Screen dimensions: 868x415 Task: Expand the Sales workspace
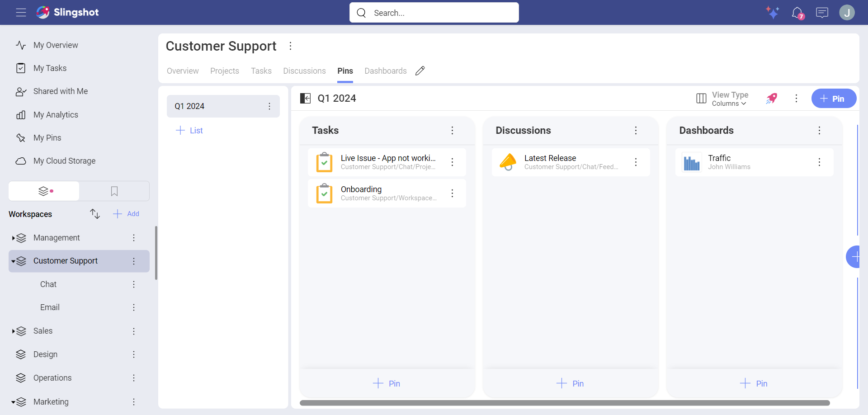pos(14,331)
